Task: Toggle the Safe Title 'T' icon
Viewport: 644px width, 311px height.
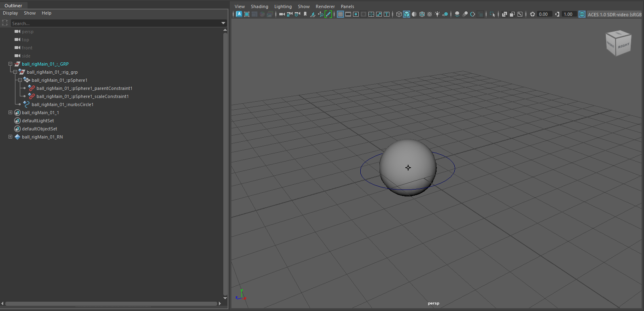Action: [x=387, y=14]
